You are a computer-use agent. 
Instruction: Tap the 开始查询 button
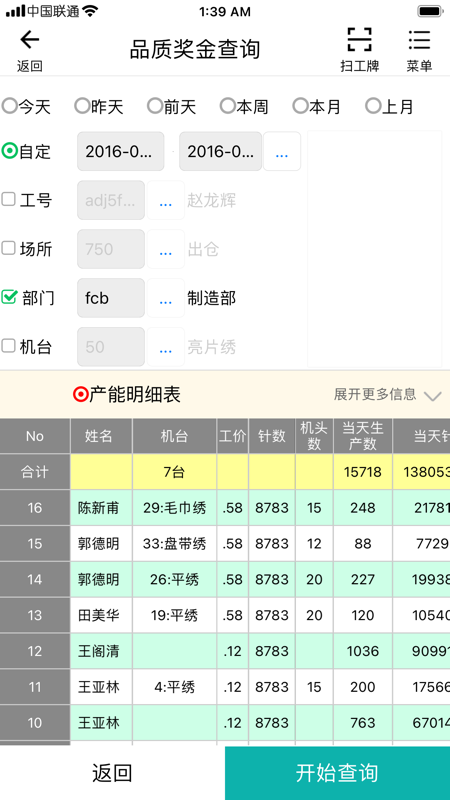(337, 773)
